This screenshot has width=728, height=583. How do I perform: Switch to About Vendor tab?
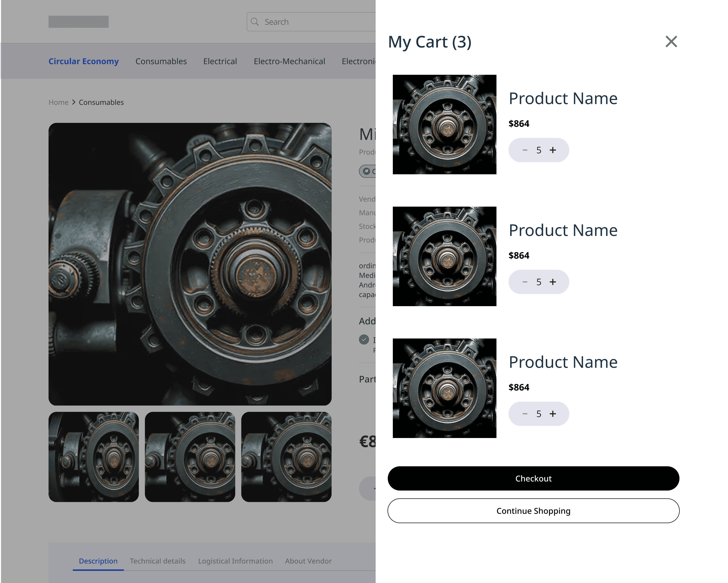coord(308,561)
